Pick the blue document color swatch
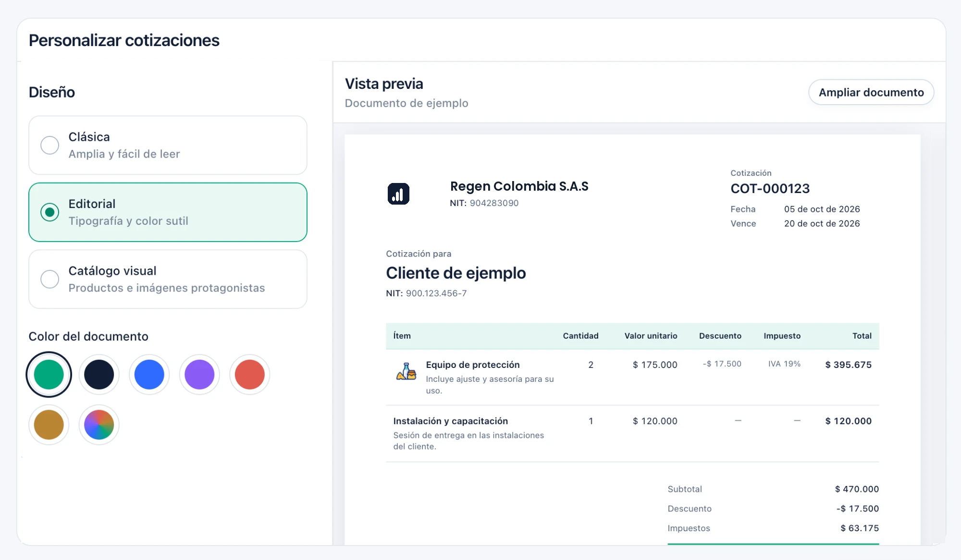Image resolution: width=961 pixels, height=560 pixels. tap(149, 375)
